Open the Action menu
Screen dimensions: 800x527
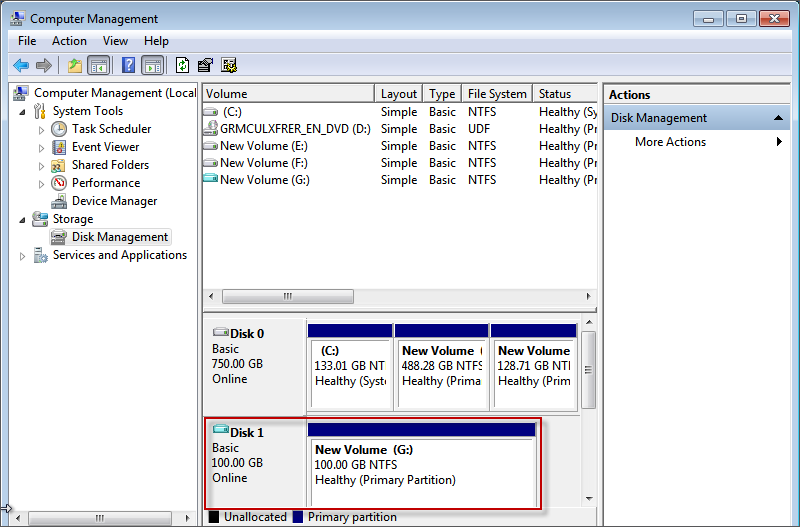69,41
